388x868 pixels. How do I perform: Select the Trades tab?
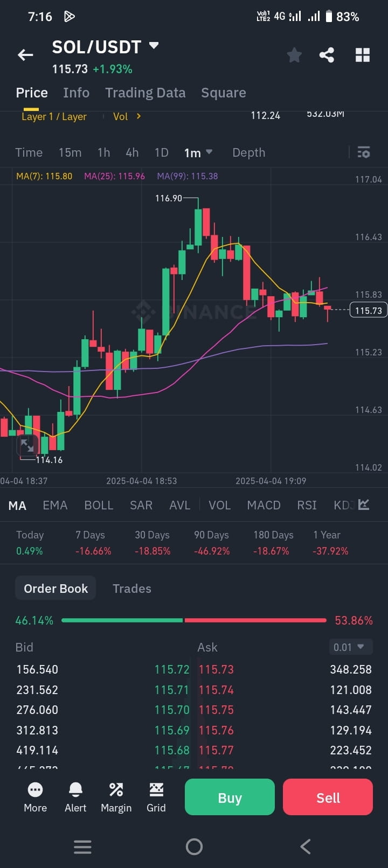coord(132,589)
